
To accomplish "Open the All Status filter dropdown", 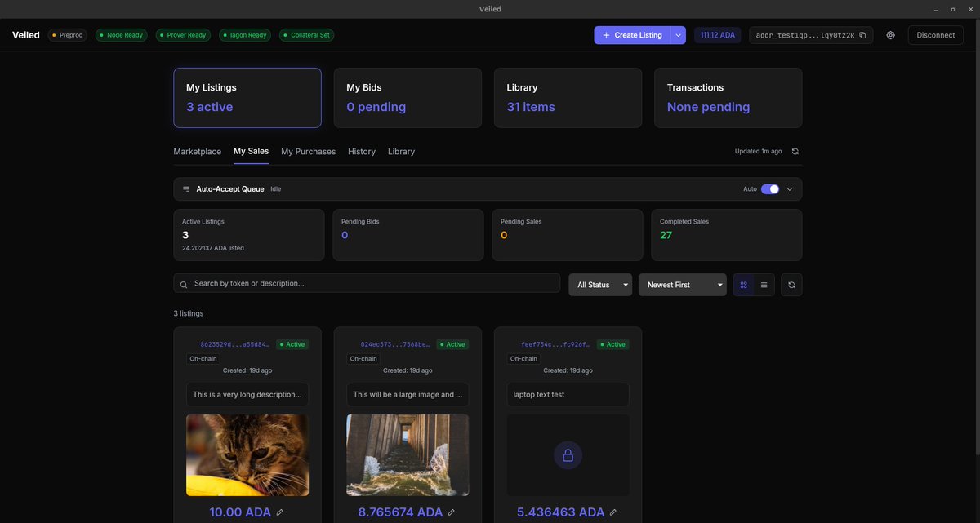I will pos(600,285).
